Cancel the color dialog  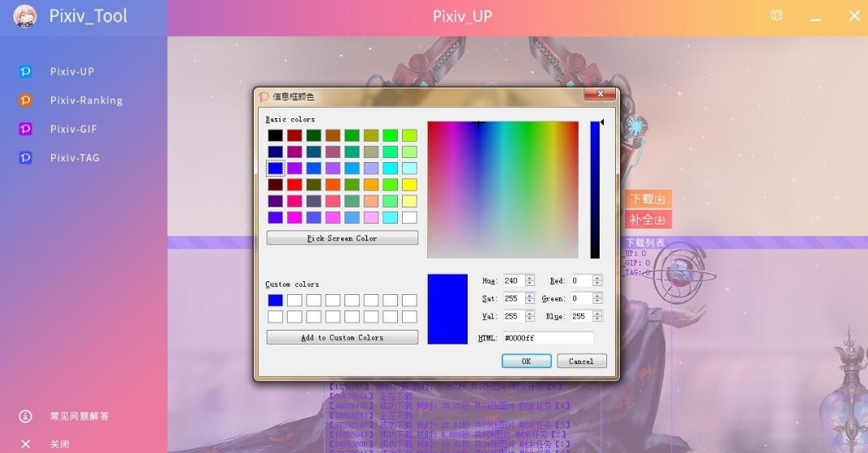pos(581,361)
